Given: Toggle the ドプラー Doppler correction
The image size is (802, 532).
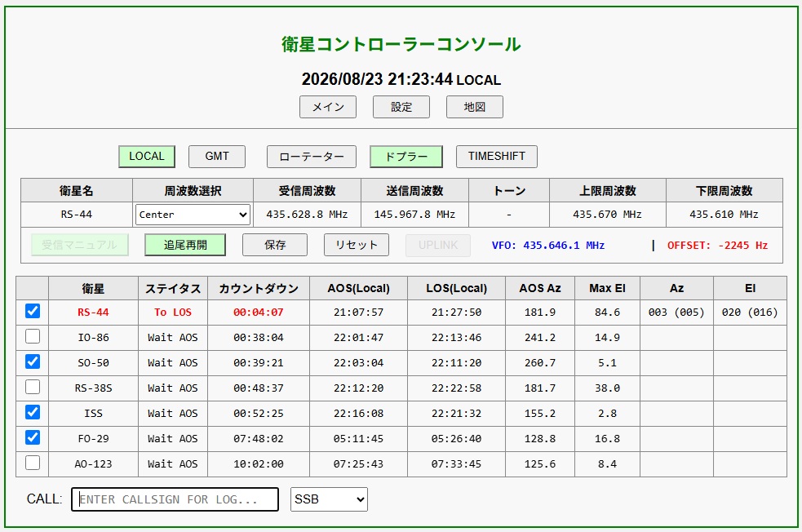Looking at the screenshot, I should [406, 157].
